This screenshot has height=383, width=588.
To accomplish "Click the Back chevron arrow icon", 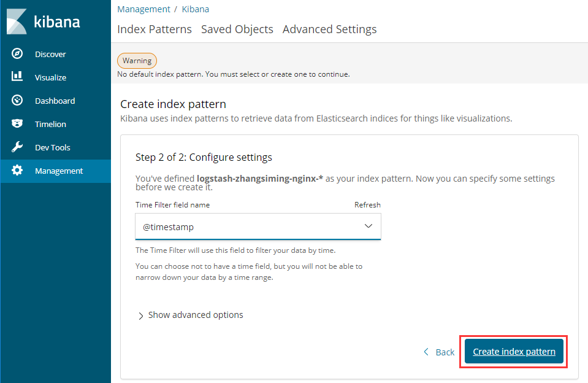I will (x=426, y=352).
